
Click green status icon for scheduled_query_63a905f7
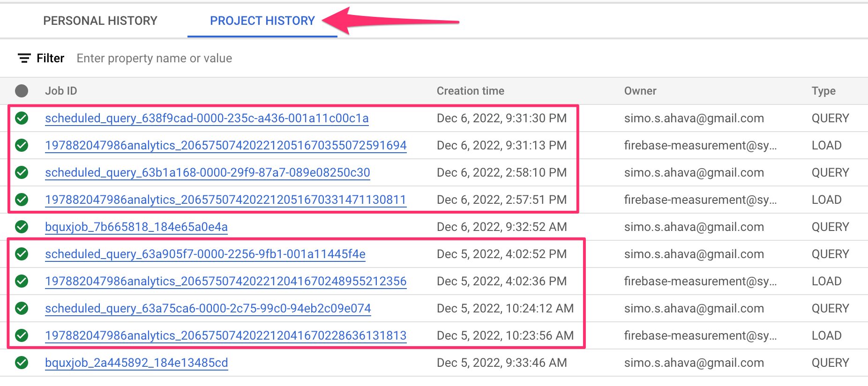pos(22,254)
